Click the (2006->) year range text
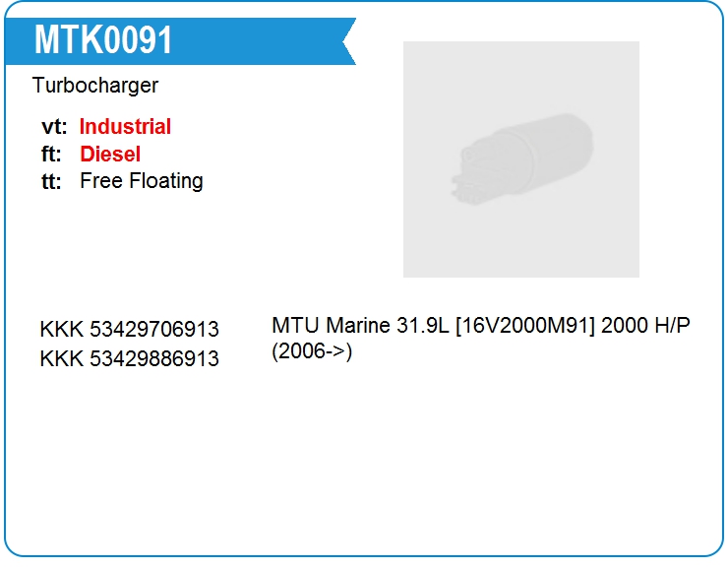728x567 pixels. pyautogui.click(x=312, y=351)
